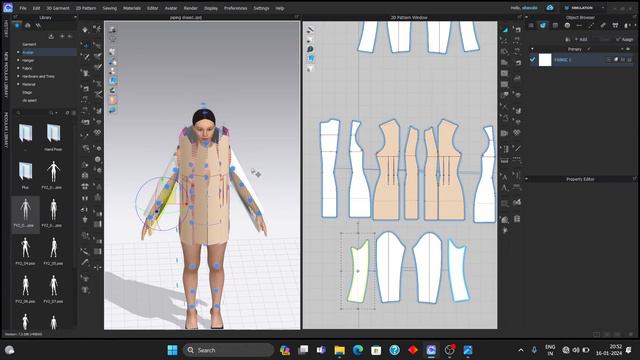640x360 pixels.
Task: Click the plus icon in the Library panel
Action: pyautogui.click(x=62, y=36)
